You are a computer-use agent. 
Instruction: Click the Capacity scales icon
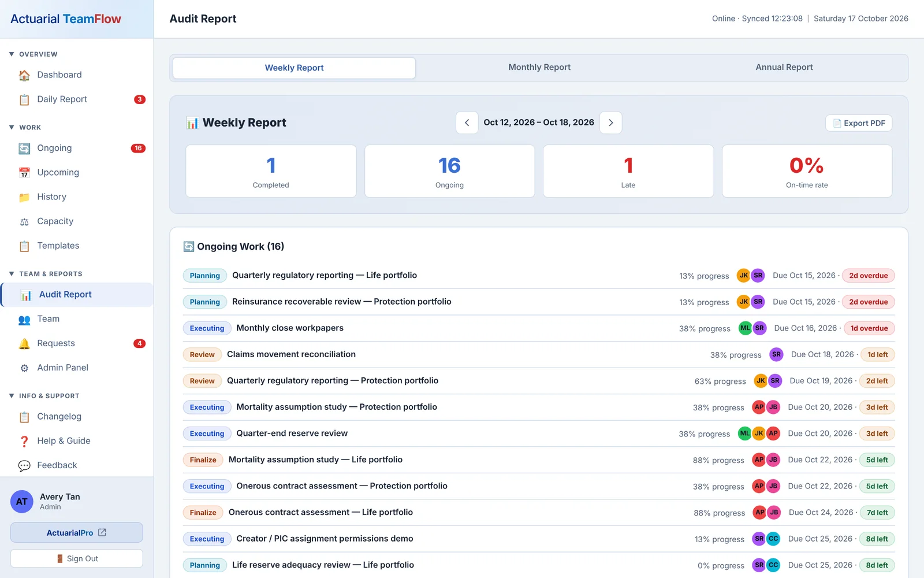point(24,221)
